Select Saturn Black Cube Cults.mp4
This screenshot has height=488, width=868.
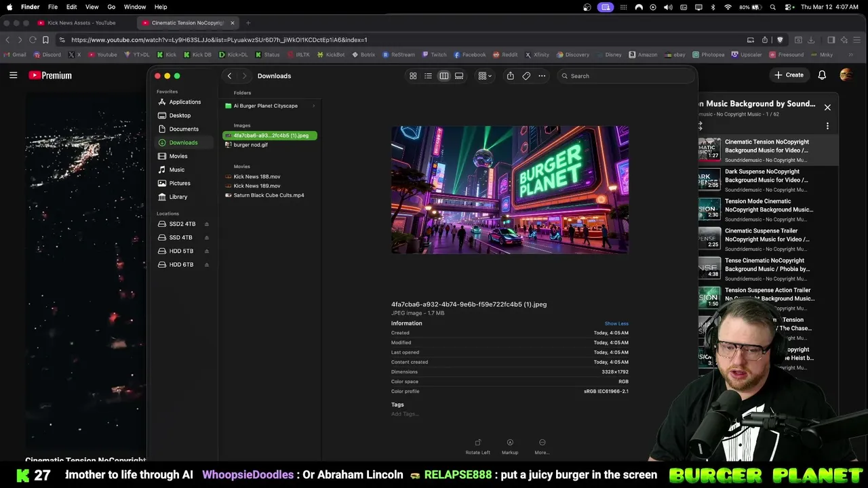[x=269, y=195]
